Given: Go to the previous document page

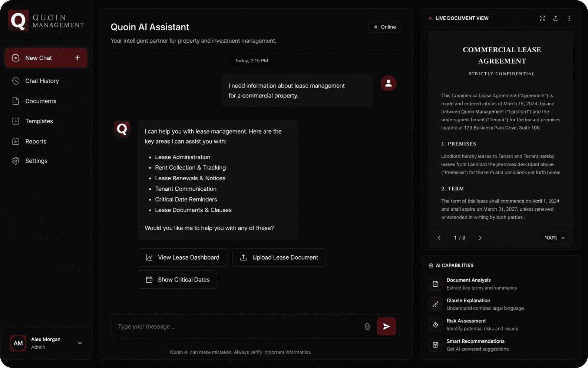Looking at the screenshot, I should click(x=439, y=238).
